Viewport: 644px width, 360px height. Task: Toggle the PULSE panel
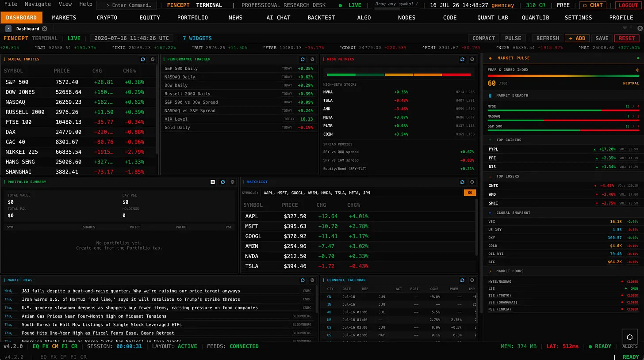tap(513, 38)
